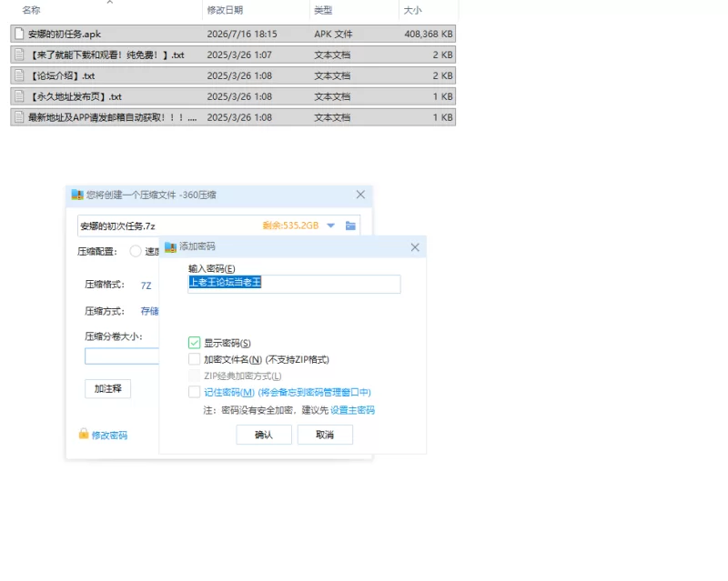The image size is (728, 581).
Task: Click the icon of 最新地址及APP请发邮箱自动获取 file
Action: coord(19,117)
